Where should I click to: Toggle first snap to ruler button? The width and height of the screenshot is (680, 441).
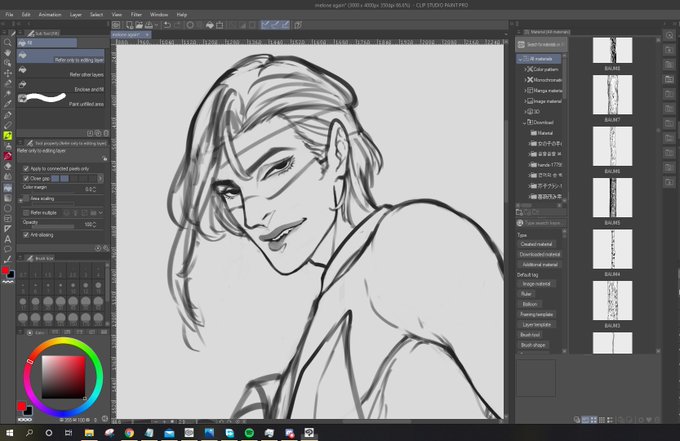click(x=265, y=25)
